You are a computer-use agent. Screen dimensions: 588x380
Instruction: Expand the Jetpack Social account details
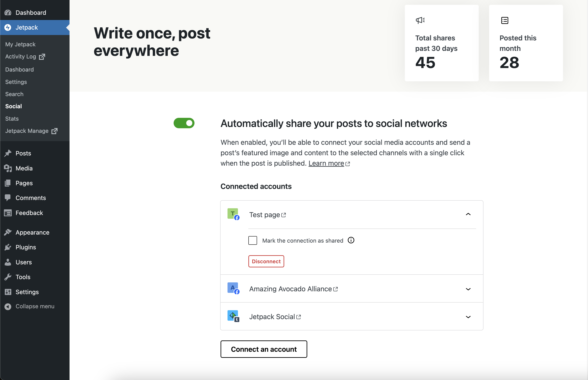tap(468, 317)
